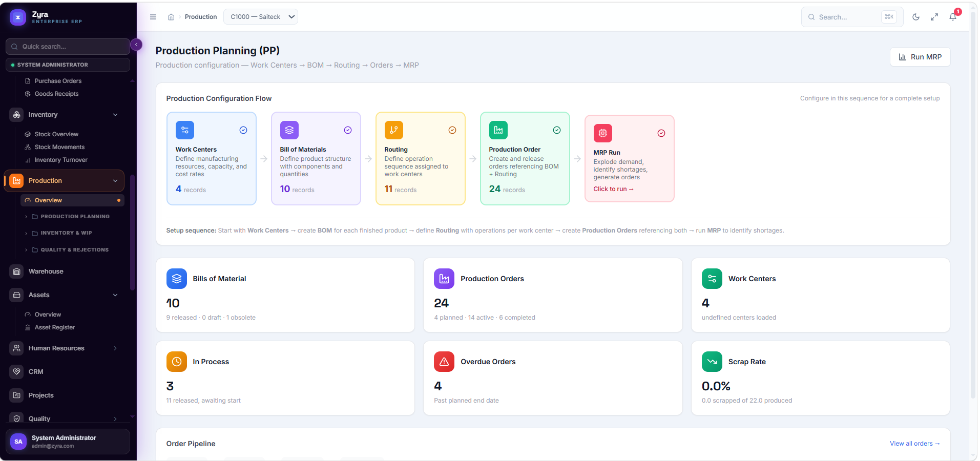Image resolution: width=980 pixels, height=461 pixels.
Task: Click the MRP Run chip icon
Action: (603, 133)
